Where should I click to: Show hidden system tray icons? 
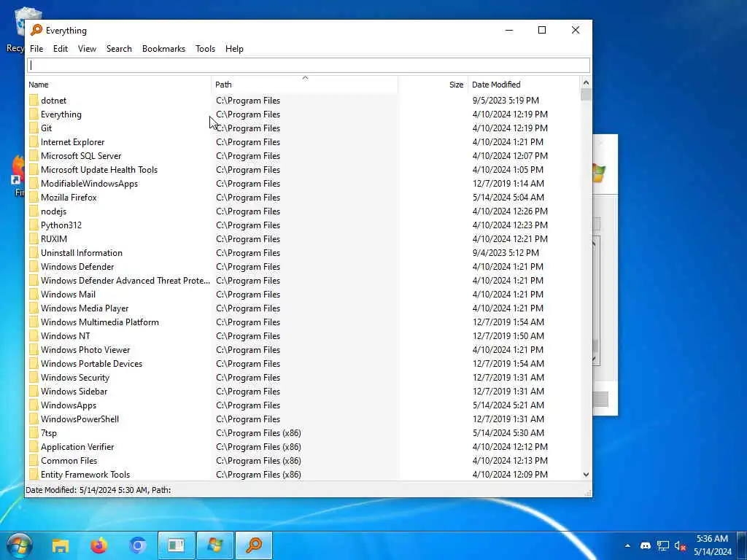click(627, 545)
